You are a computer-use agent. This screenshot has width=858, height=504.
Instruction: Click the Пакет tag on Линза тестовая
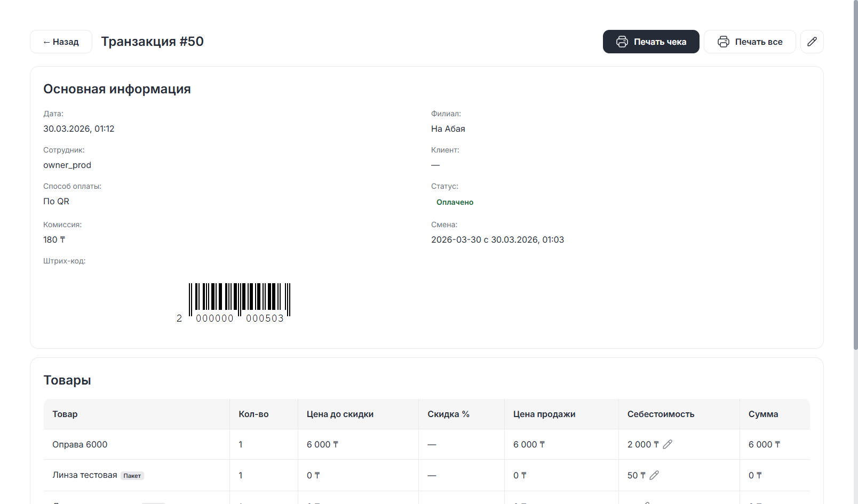pyautogui.click(x=132, y=476)
